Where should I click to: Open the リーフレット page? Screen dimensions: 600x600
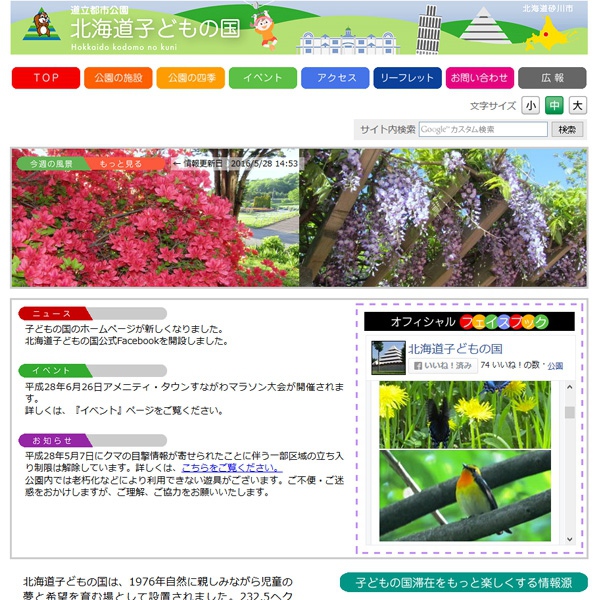(x=408, y=78)
